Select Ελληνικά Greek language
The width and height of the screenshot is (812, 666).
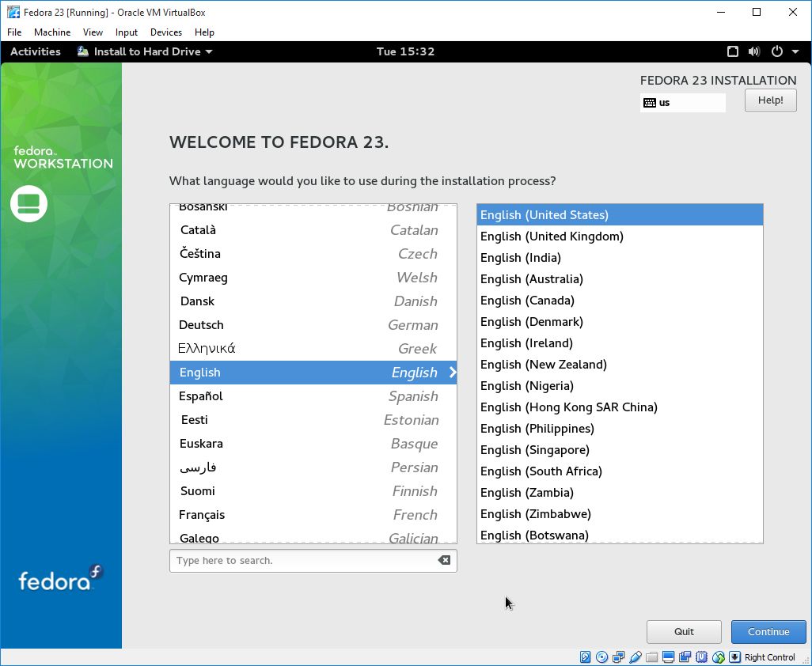313,349
